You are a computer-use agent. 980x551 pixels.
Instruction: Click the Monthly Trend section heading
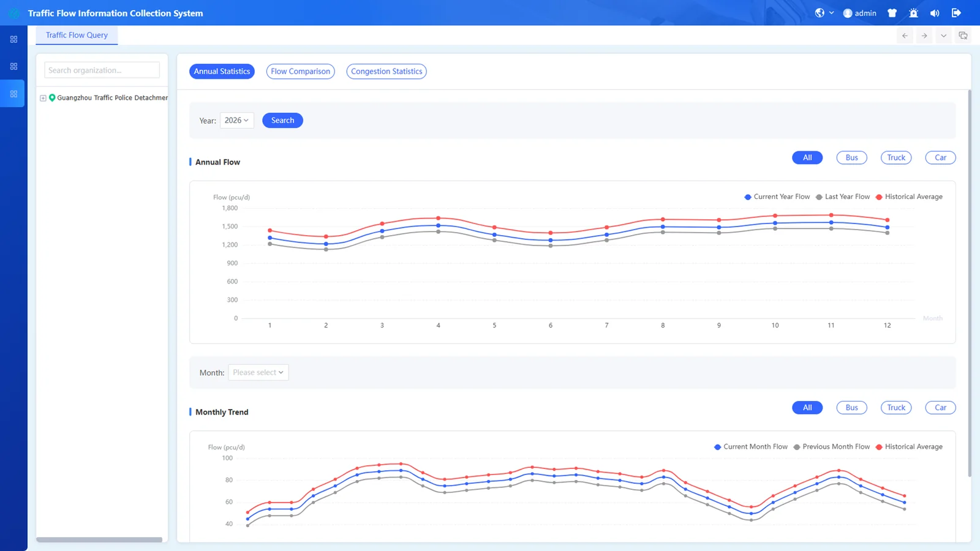click(x=222, y=412)
